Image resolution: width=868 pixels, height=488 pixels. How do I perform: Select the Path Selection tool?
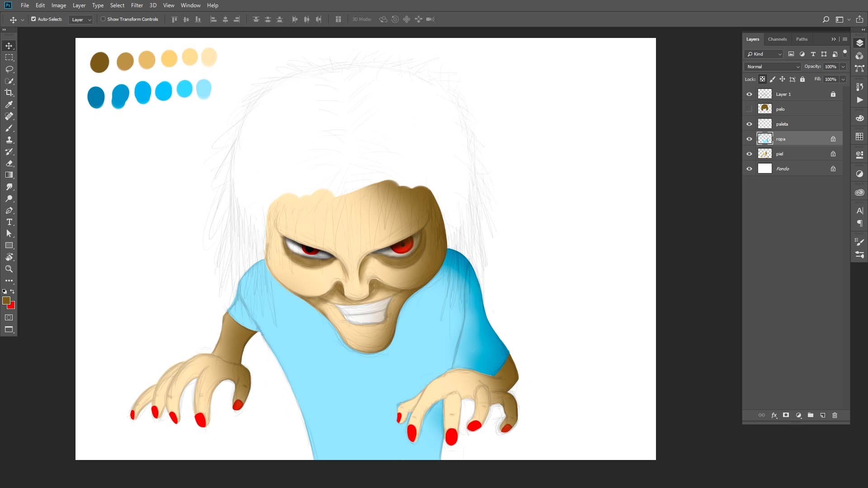(9, 234)
